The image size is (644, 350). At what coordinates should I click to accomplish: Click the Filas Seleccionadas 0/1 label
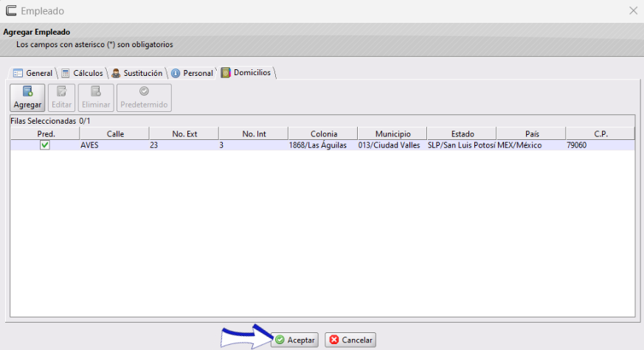(50, 121)
